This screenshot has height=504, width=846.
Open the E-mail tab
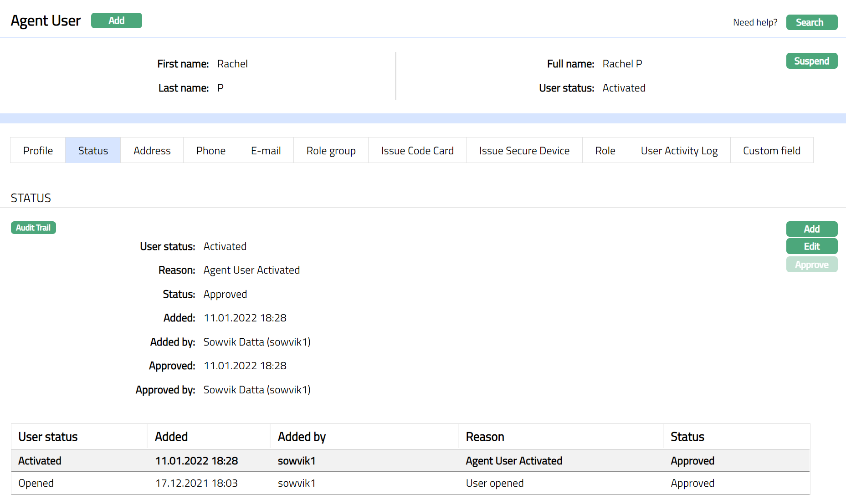pyautogui.click(x=266, y=151)
